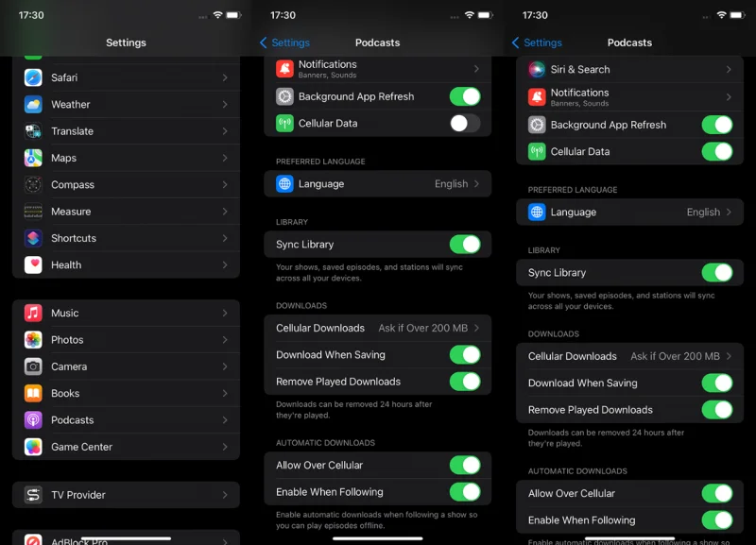Open the Shortcuts settings row
The width and height of the screenshot is (756, 545).
pos(127,238)
